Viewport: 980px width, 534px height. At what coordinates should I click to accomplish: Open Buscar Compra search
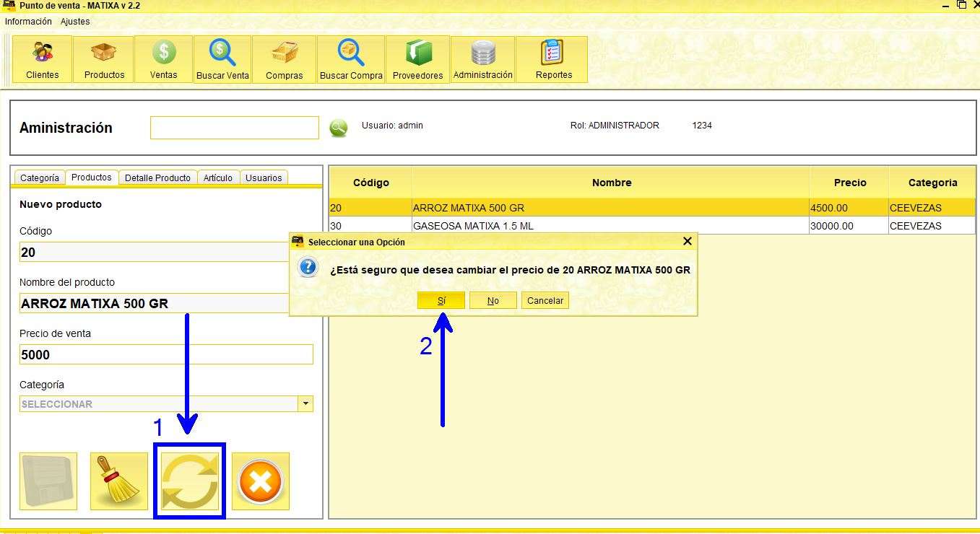pos(351,59)
